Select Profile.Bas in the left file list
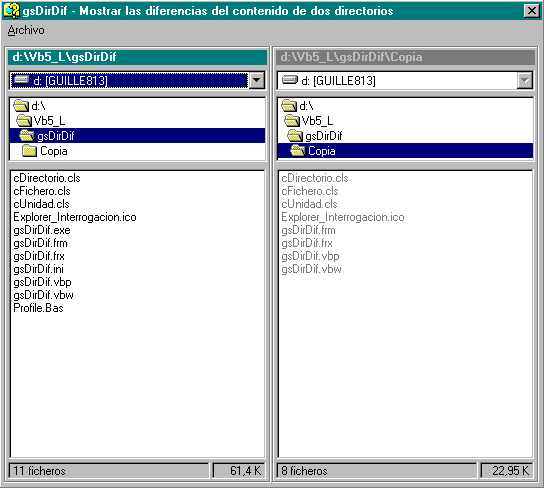Image resolution: width=544 pixels, height=488 pixels. pyautogui.click(x=38, y=308)
